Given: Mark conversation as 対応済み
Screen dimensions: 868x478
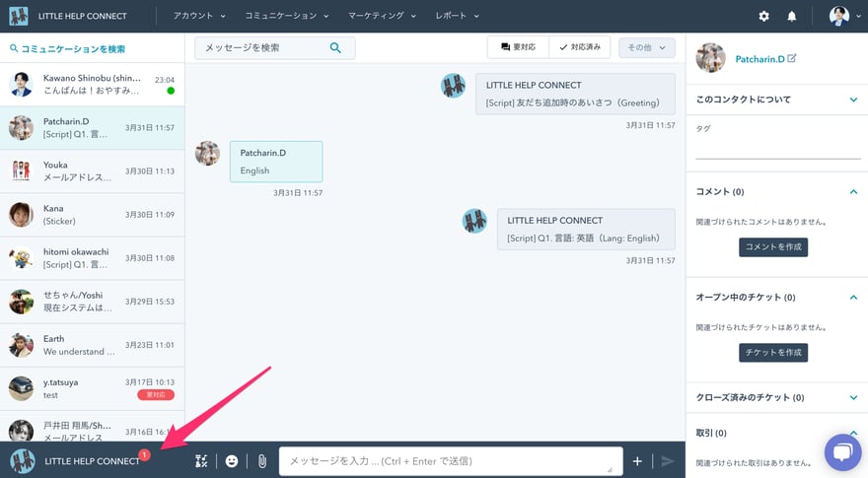Looking at the screenshot, I should click(x=579, y=47).
